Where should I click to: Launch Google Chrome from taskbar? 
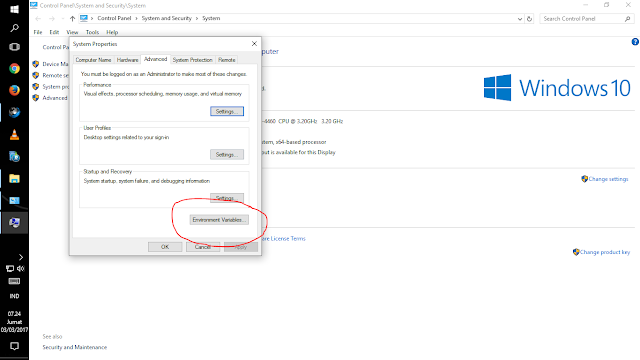point(14,68)
